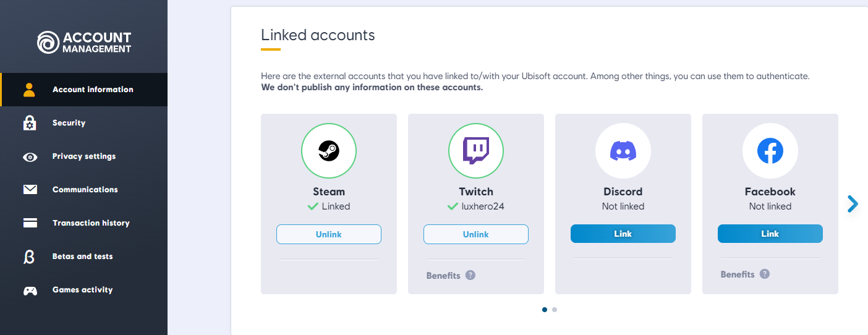Select the first carousel page dot
Image resolution: width=868 pixels, height=335 pixels.
(545, 310)
